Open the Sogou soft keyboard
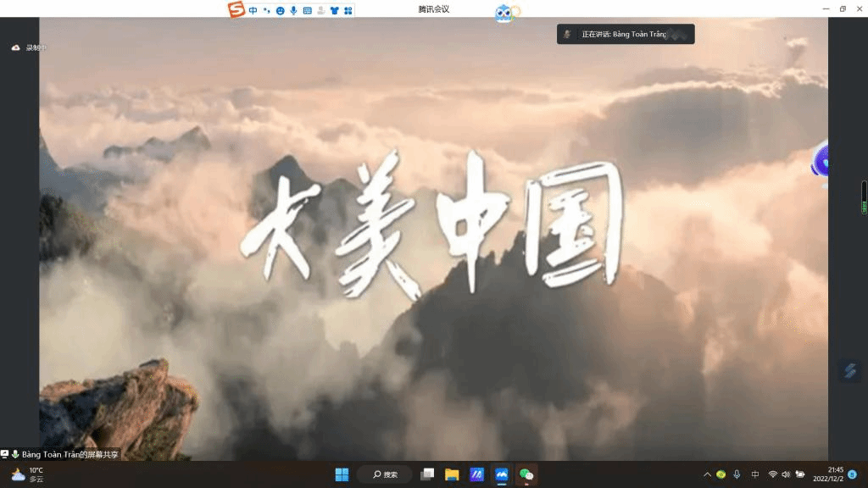This screenshot has height=488, width=868. point(307,10)
